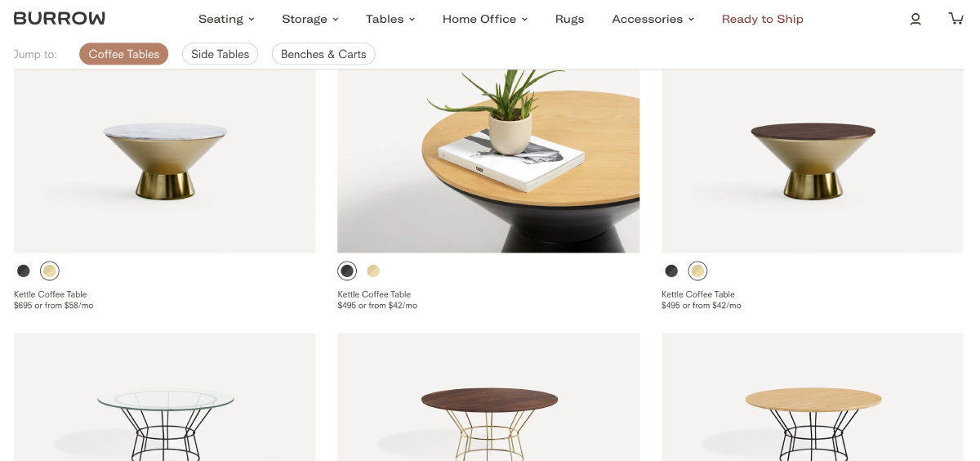Select black swatch on marble-top Kettle table
Image resolution: width=980 pixels, height=461 pixels.
(x=24, y=271)
